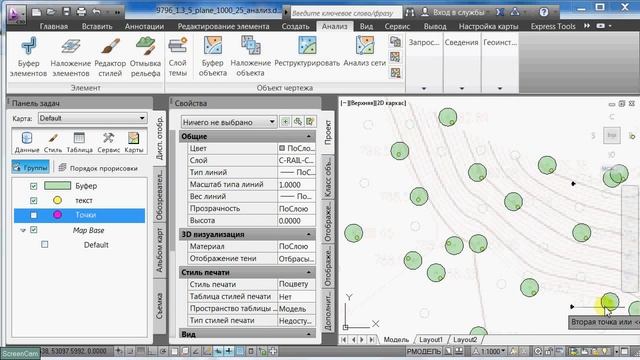Click the Open file icon in quick access
Image resolution: width=640 pixels, height=360 pixels.
click(51, 12)
